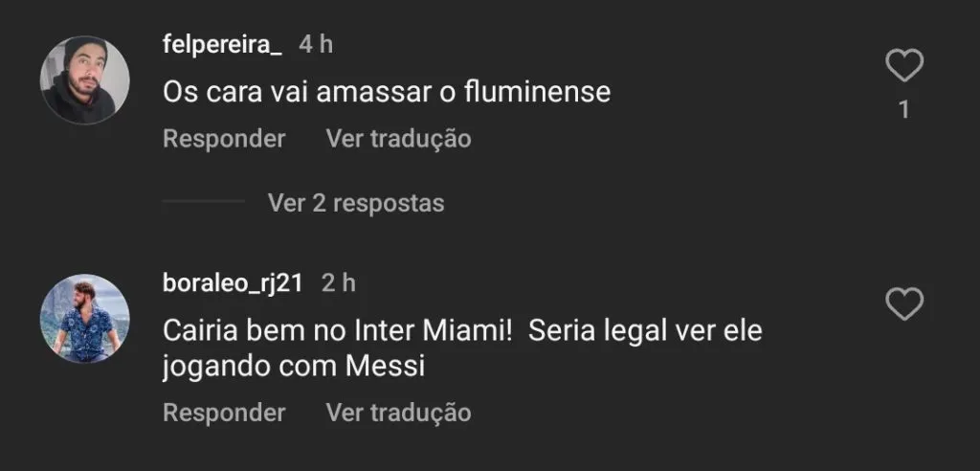Expand replies with "Ver 2 respostas"
The width and height of the screenshot is (980, 471).
tap(356, 203)
